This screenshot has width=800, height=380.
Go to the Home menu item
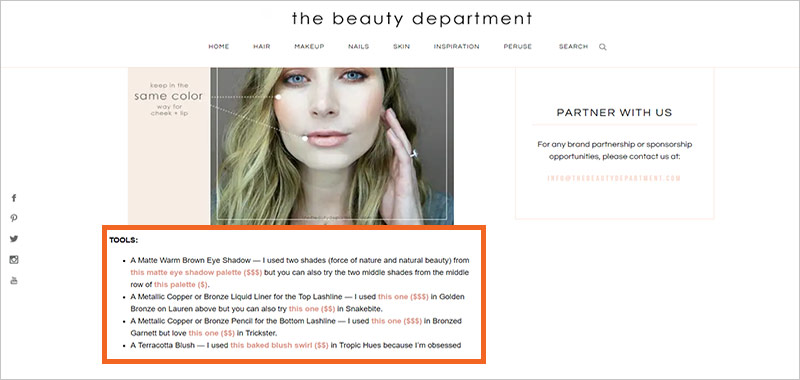[x=218, y=46]
